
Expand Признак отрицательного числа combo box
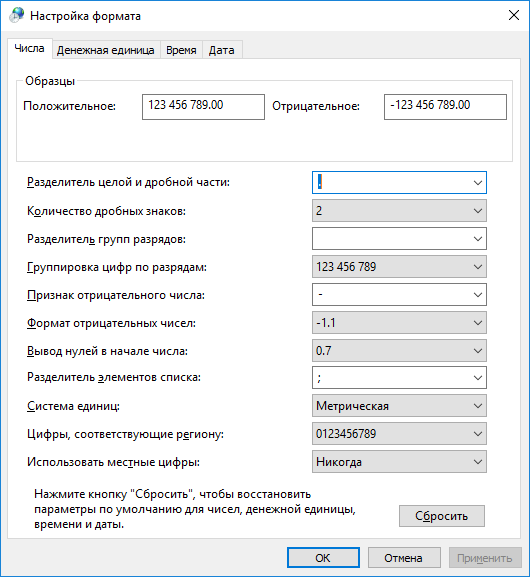point(399,294)
